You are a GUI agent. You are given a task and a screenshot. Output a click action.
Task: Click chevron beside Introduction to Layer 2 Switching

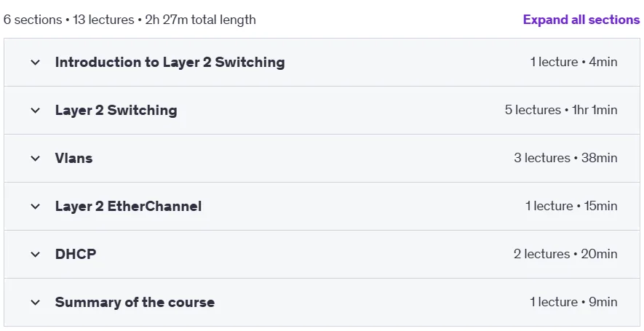point(36,63)
